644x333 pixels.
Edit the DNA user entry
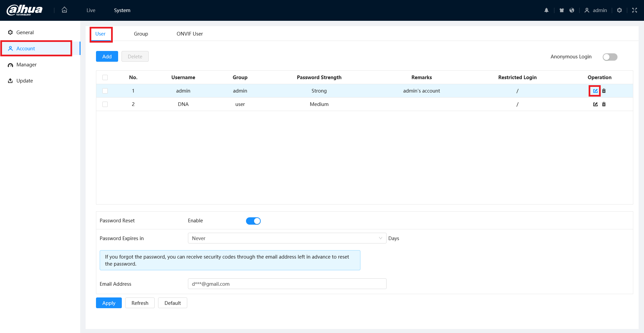tap(595, 104)
